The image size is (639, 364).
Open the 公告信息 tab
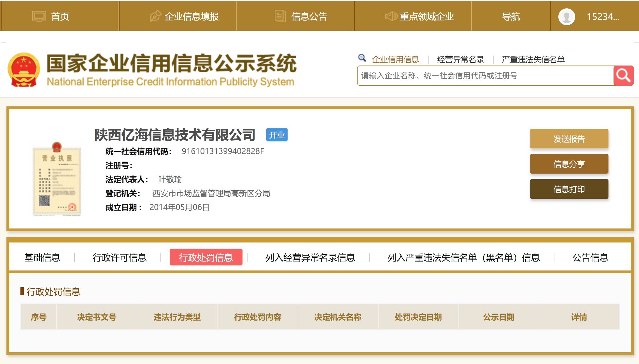pos(590,257)
